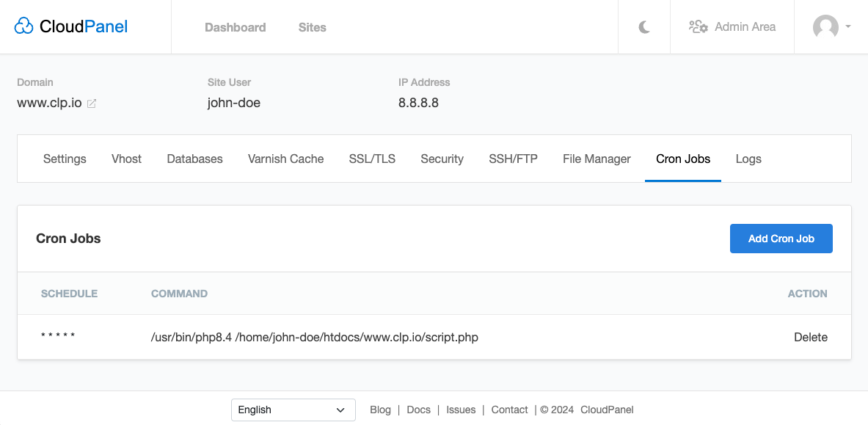Open the user avatar account menu
The image size is (868, 425).
pos(825,27)
